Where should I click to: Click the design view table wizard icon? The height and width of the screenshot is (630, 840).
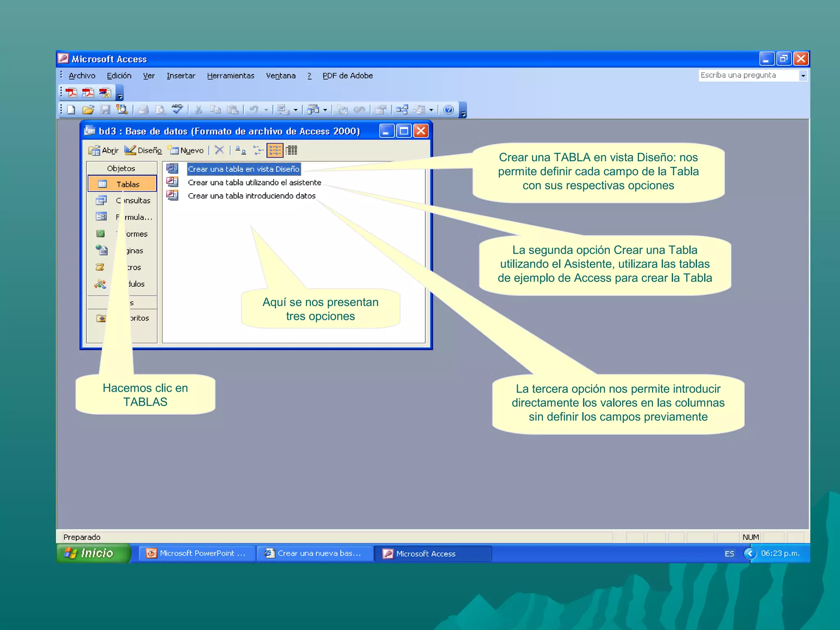point(172,169)
